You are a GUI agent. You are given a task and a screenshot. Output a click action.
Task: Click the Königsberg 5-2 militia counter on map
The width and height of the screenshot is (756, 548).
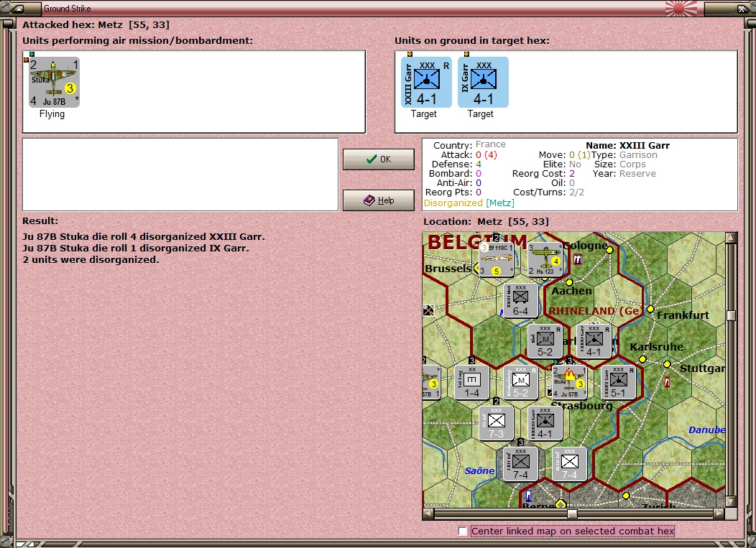click(x=521, y=382)
